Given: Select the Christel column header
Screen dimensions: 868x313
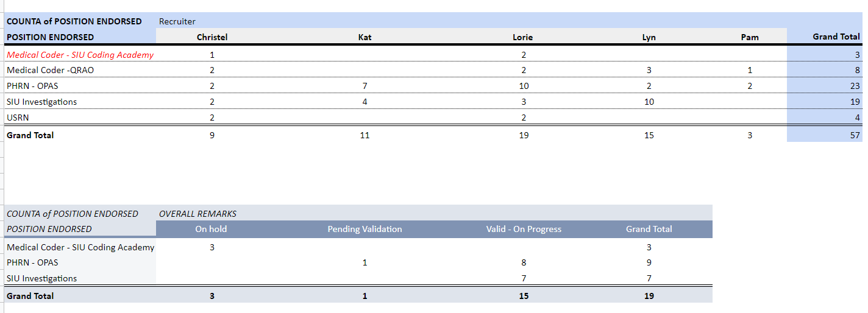Looking at the screenshot, I should pyautogui.click(x=212, y=37).
